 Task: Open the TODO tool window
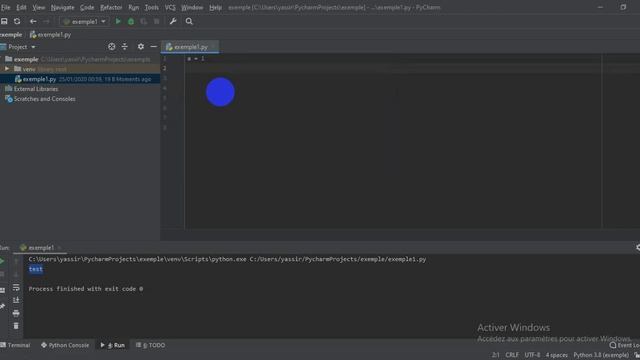pyautogui.click(x=151, y=345)
